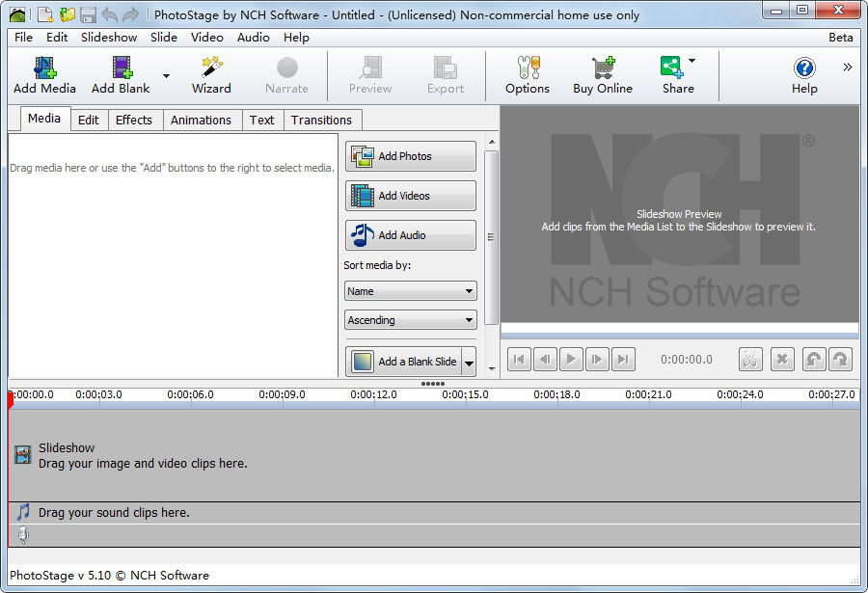This screenshot has width=868, height=593.
Task: Click the sound track music note icon
Action: tap(23, 512)
